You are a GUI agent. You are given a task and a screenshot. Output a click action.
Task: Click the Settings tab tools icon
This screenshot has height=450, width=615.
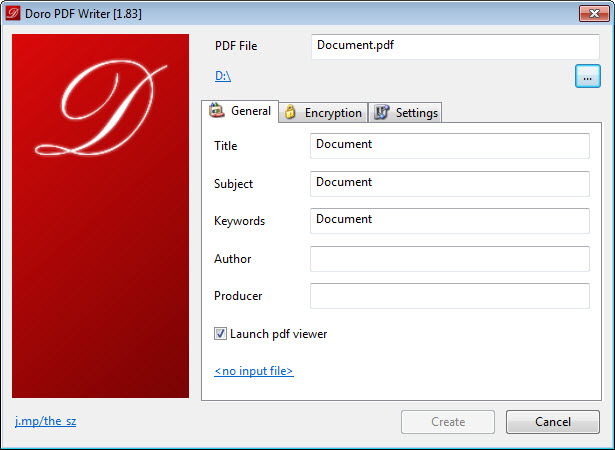pos(381,112)
